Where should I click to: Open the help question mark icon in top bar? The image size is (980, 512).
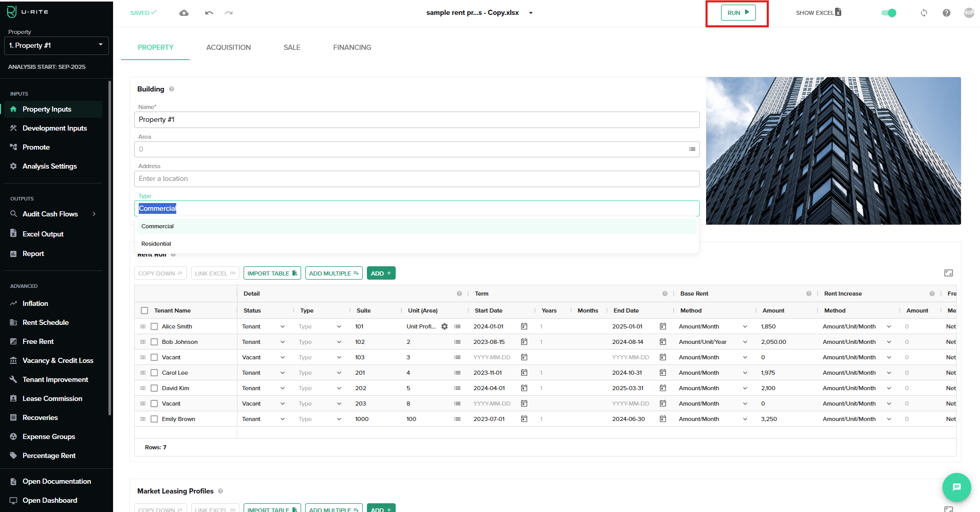947,13
